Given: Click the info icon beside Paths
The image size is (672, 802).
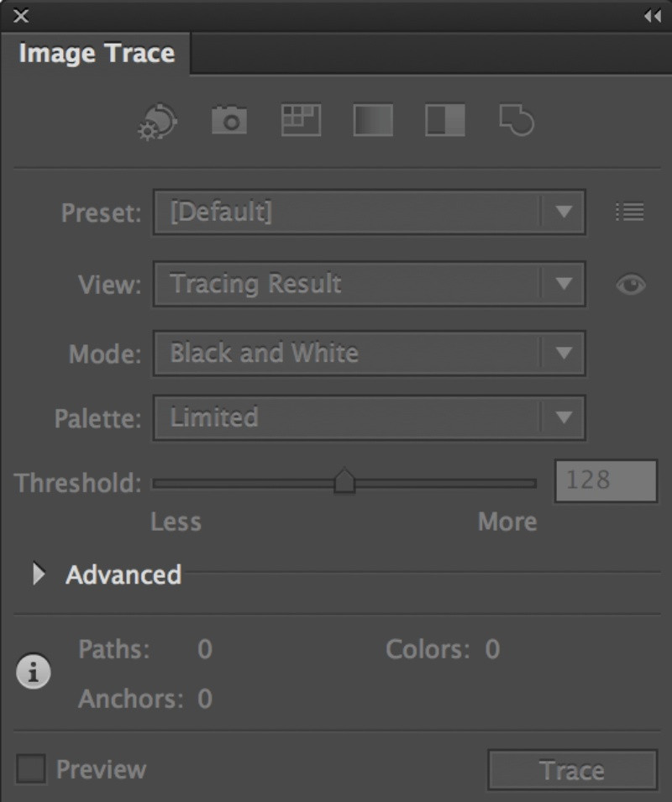Looking at the screenshot, I should click(34, 671).
